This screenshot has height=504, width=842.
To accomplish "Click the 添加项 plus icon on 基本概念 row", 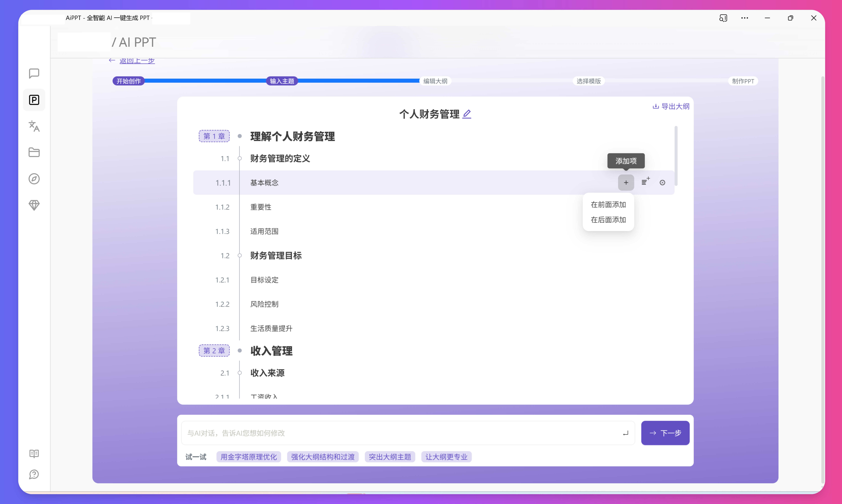I will [x=626, y=182].
